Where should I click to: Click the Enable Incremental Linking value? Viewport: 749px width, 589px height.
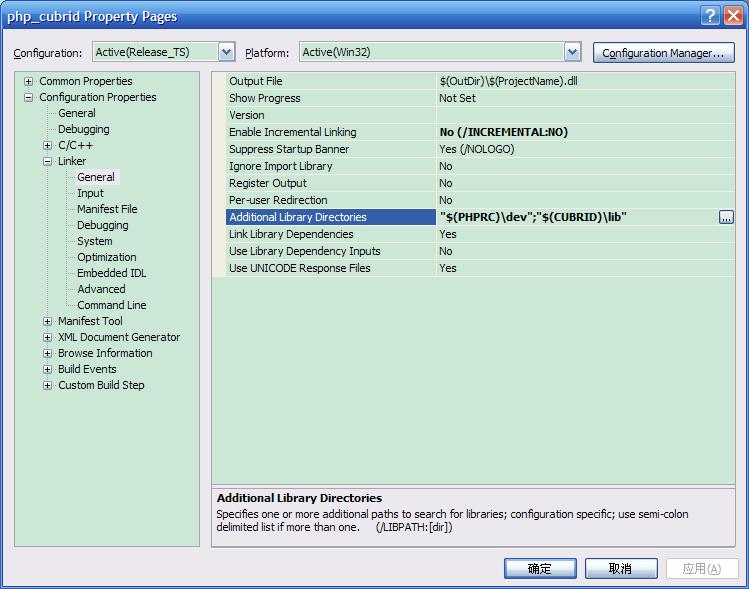503,132
